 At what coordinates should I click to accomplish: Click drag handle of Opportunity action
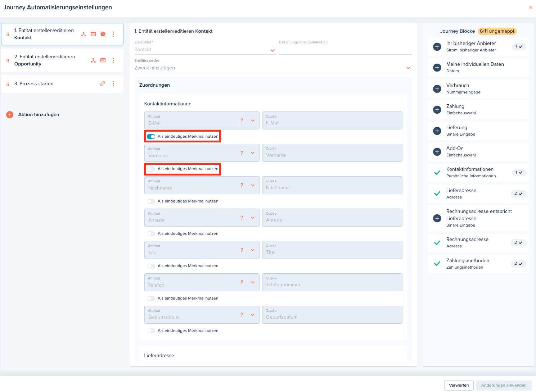tap(8, 60)
